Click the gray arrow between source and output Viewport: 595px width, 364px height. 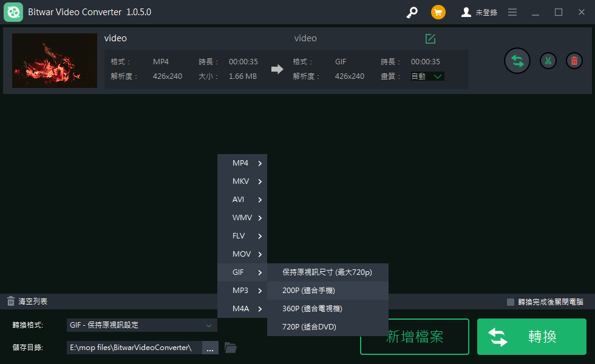[277, 69]
